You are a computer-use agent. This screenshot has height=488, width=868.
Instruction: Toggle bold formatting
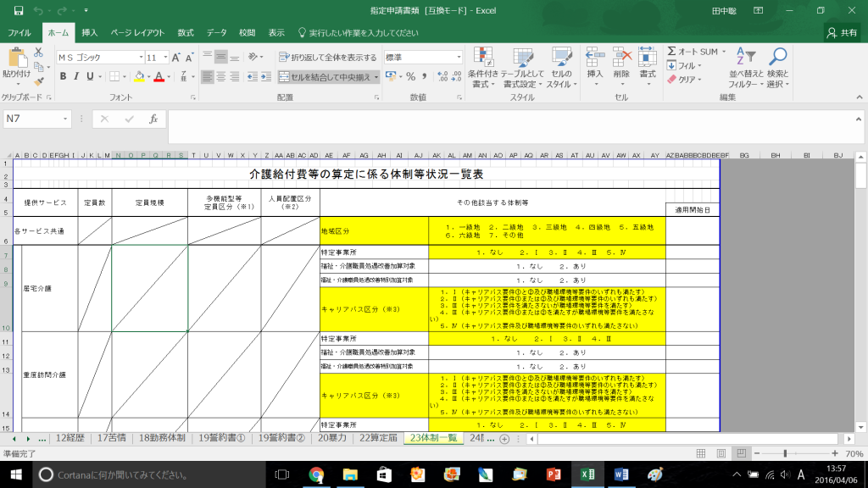click(x=63, y=76)
